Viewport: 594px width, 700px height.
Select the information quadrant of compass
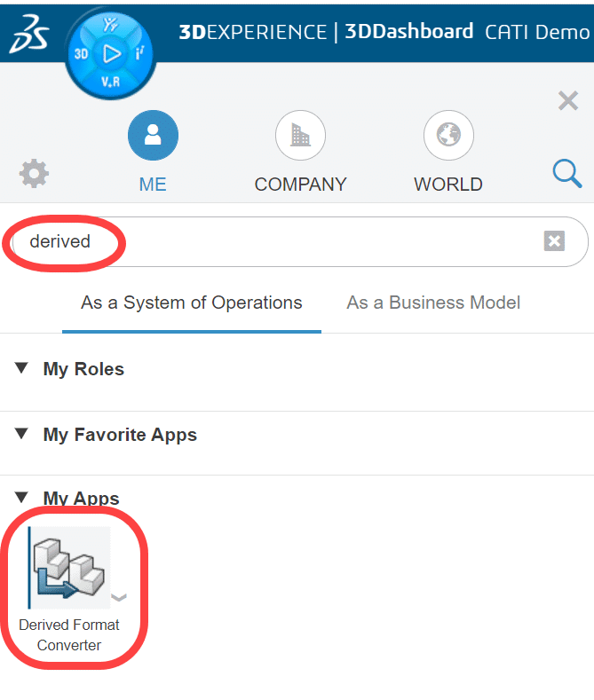point(139,54)
